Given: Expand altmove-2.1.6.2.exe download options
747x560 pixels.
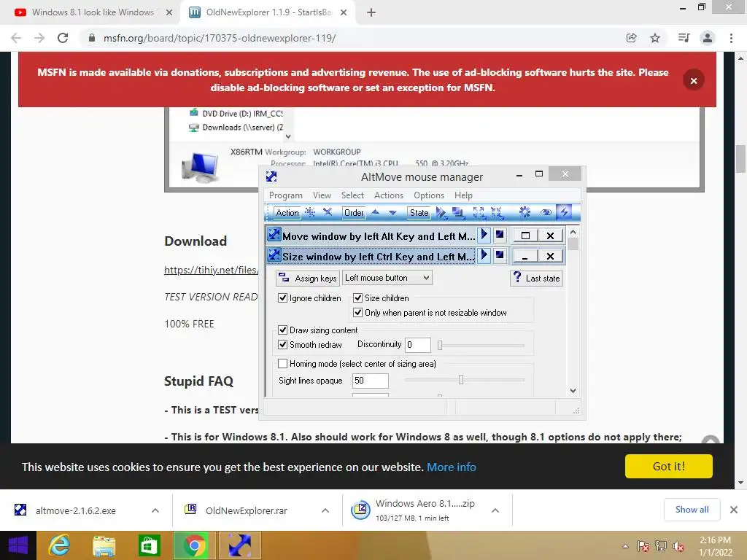Looking at the screenshot, I should click(155, 510).
